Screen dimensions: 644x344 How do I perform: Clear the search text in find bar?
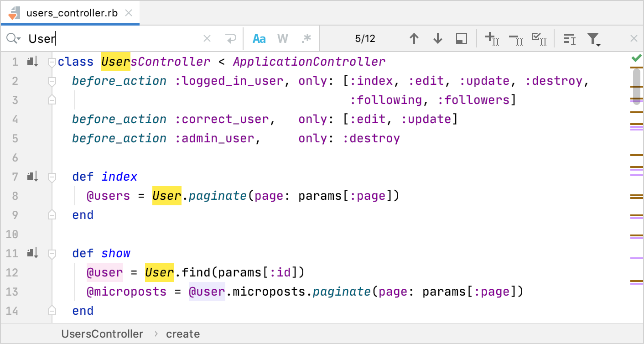(207, 39)
